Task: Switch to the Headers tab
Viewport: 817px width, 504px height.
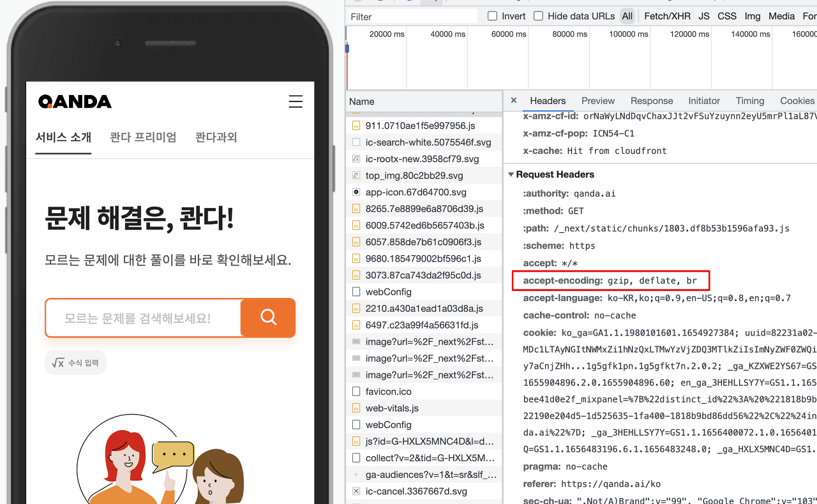Action: (x=548, y=101)
